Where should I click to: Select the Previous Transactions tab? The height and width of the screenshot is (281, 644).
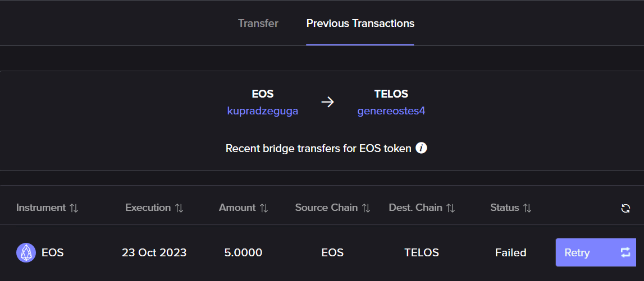(x=360, y=24)
